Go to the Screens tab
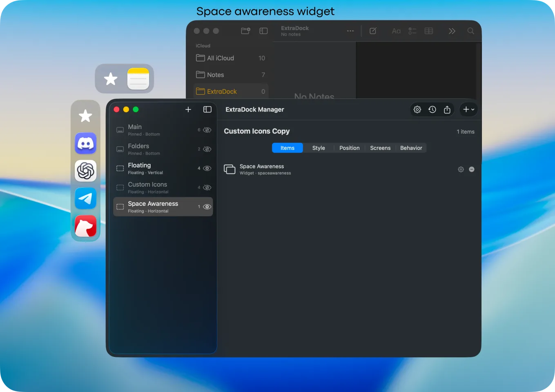Screen dimensions: 555x392 [x=380, y=148]
